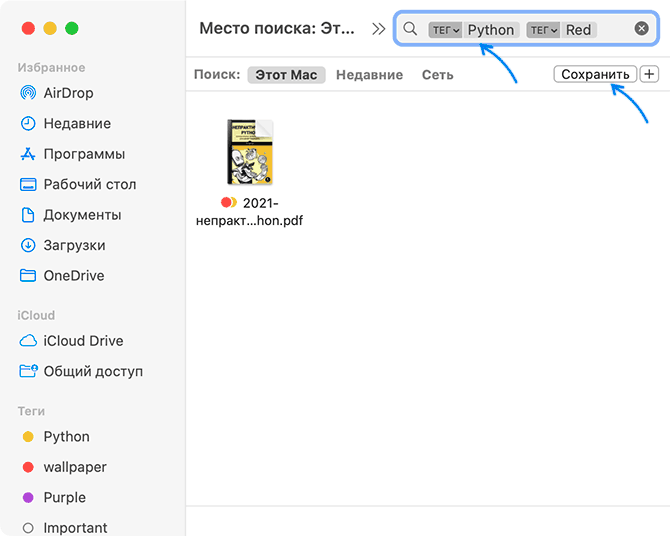Expand the ТЕГ dropdown before Red
The image size is (670, 536).
(543, 30)
